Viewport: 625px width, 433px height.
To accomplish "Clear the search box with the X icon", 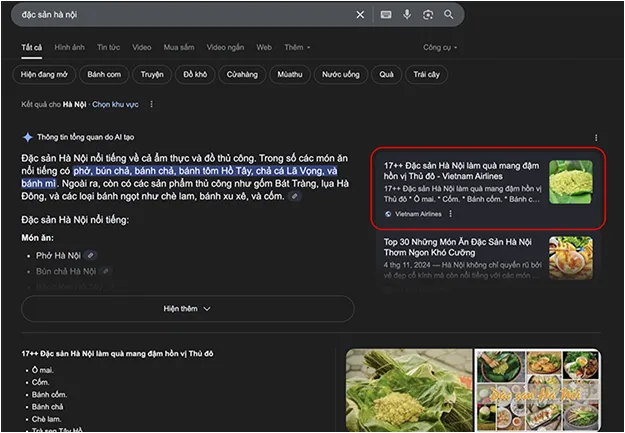I will [x=360, y=15].
